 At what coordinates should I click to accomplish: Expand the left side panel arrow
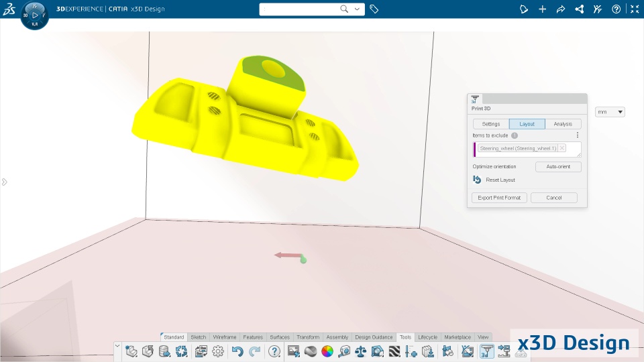coord(4,182)
